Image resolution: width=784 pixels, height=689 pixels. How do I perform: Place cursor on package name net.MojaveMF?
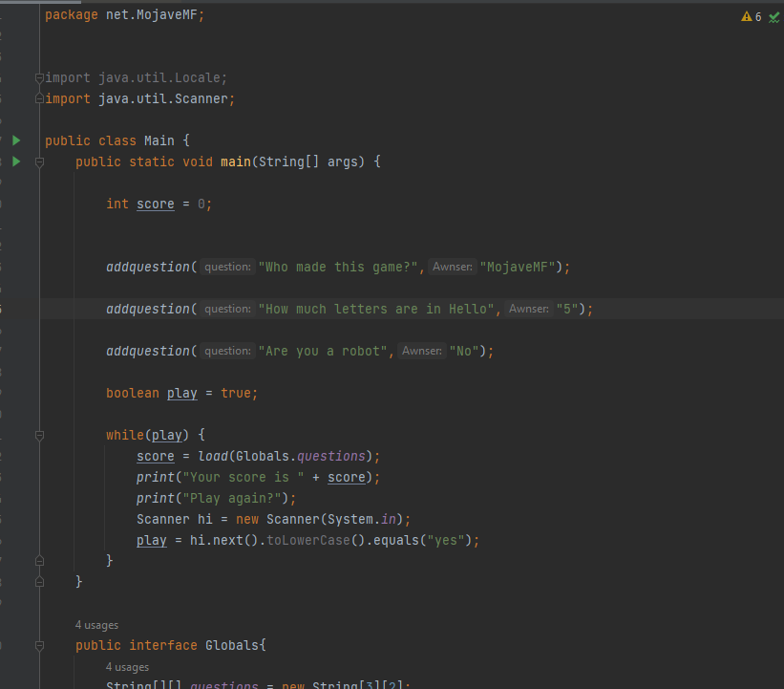(152, 15)
